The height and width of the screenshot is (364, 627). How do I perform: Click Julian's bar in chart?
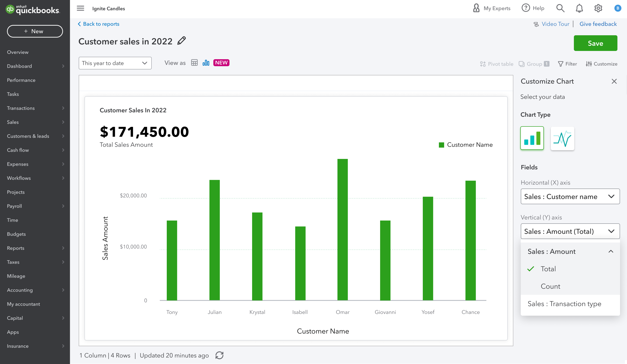214,240
